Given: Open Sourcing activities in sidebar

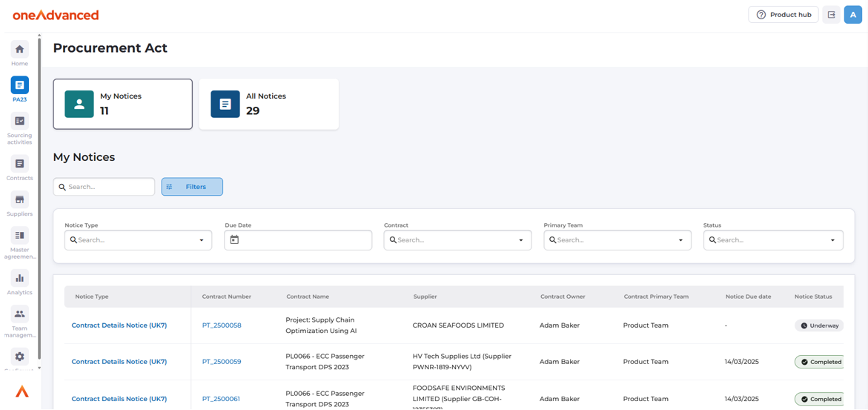Looking at the screenshot, I should [19, 122].
